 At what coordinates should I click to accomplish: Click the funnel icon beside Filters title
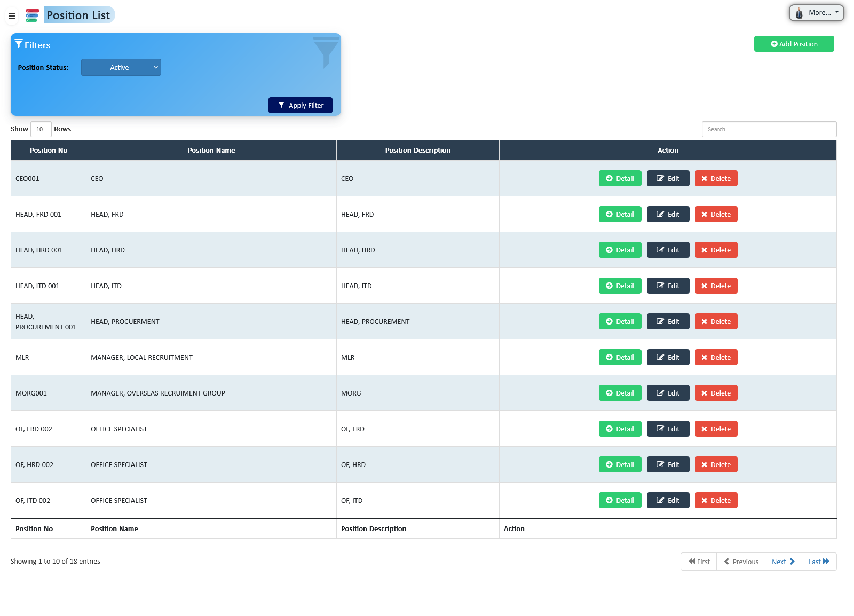[19, 44]
